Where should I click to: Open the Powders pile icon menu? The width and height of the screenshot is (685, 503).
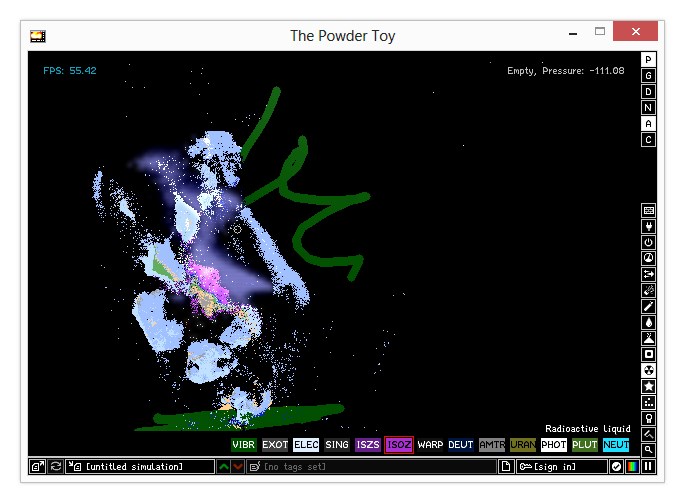649,338
